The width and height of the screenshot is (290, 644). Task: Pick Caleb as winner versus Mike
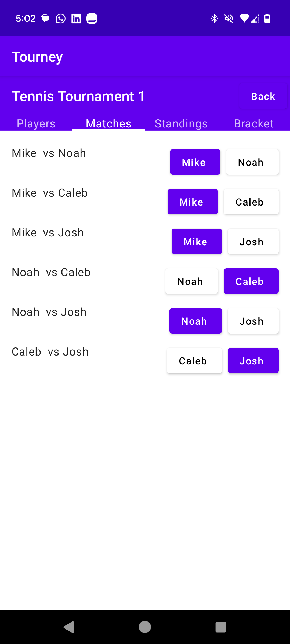(251, 202)
